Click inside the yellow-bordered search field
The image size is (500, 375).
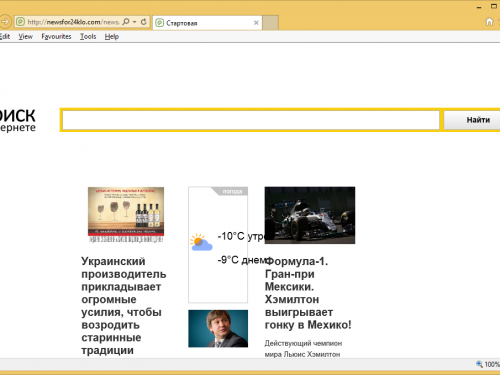coord(251,120)
